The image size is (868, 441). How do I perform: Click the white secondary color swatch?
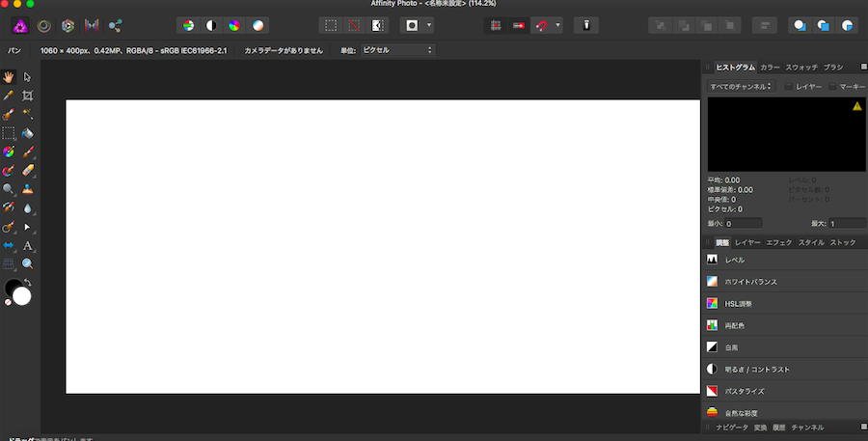pos(22,296)
